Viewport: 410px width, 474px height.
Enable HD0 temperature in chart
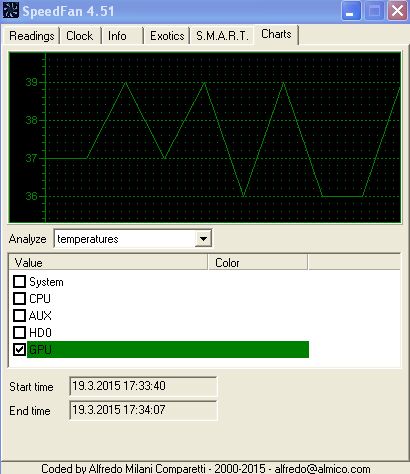point(19,332)
